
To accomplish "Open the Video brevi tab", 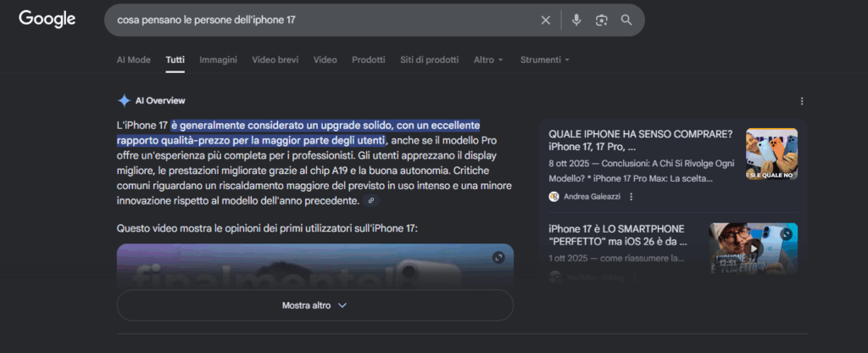I will coord(275,60).
